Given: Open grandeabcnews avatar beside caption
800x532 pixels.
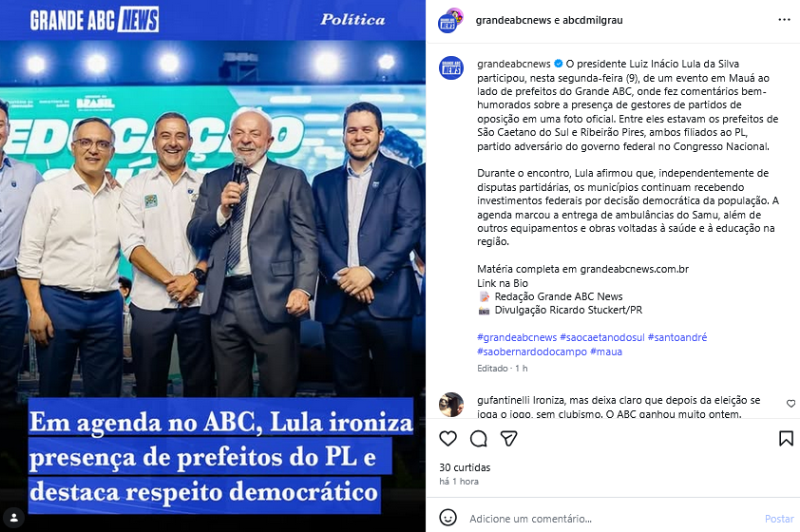Looking at the screenshot, I should tap(451, 67).
